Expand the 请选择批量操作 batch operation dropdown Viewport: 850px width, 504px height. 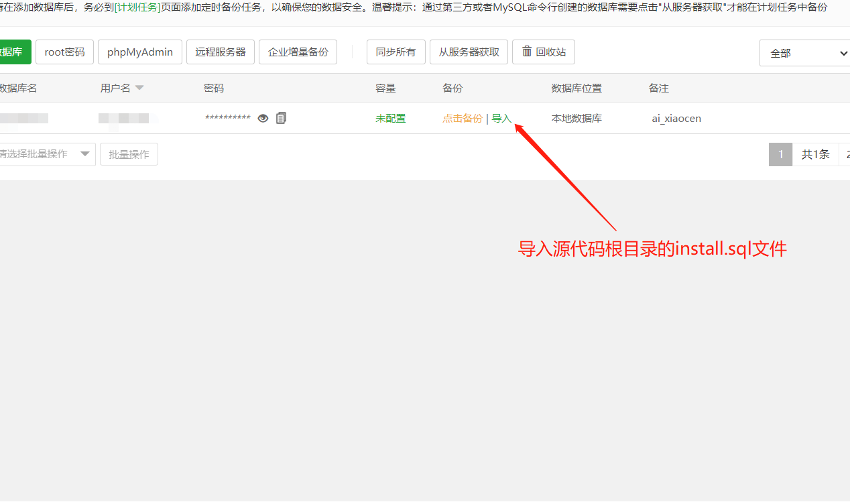coord(44,154)
